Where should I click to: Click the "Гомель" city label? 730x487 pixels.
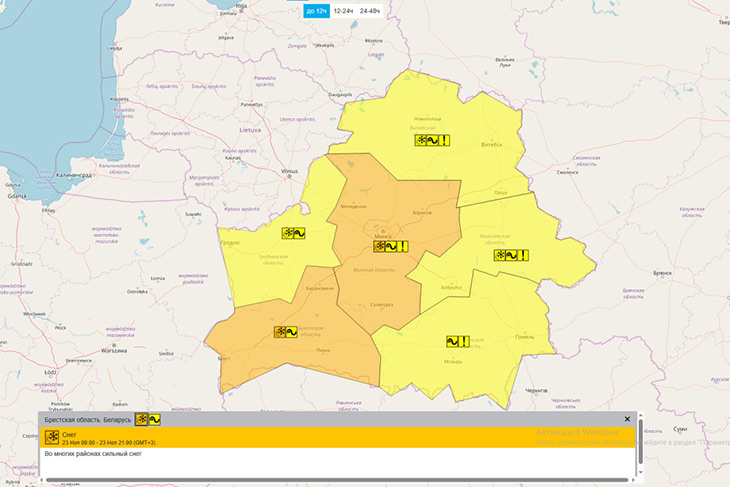(525, 337)
